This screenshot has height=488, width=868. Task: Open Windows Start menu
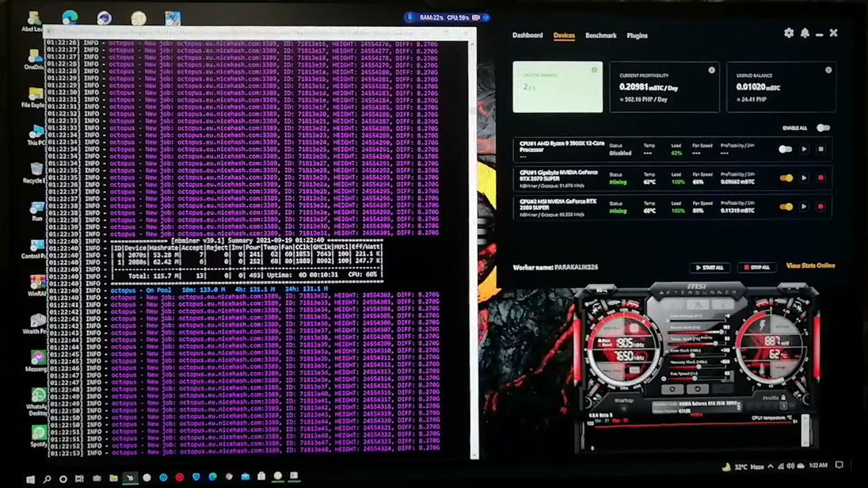[30, 479]
